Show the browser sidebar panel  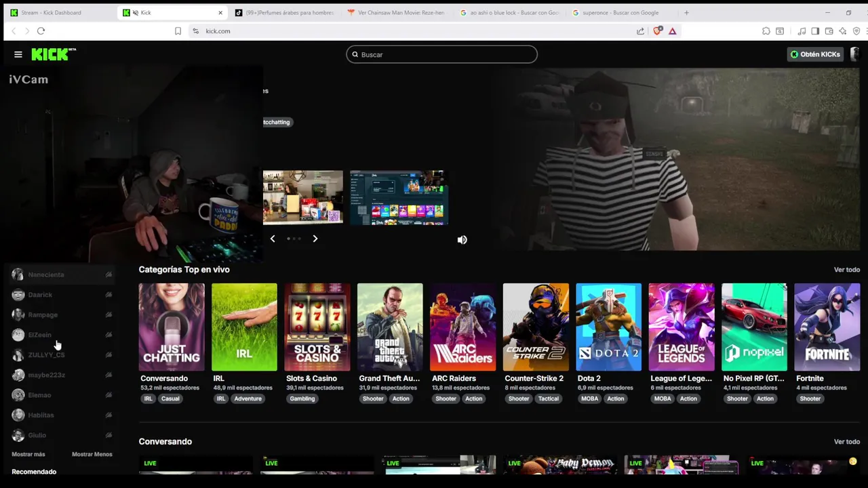tap(815, 31)
